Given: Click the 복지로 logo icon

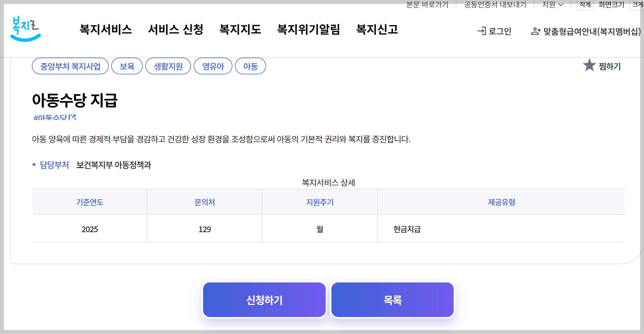Looking at the screenshot, I should tap(26, 29).
